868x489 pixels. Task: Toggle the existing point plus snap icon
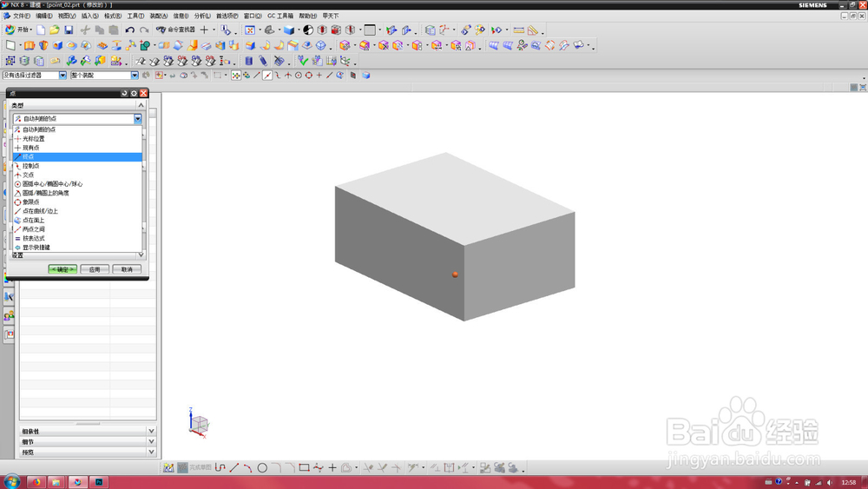coord(319,76)
